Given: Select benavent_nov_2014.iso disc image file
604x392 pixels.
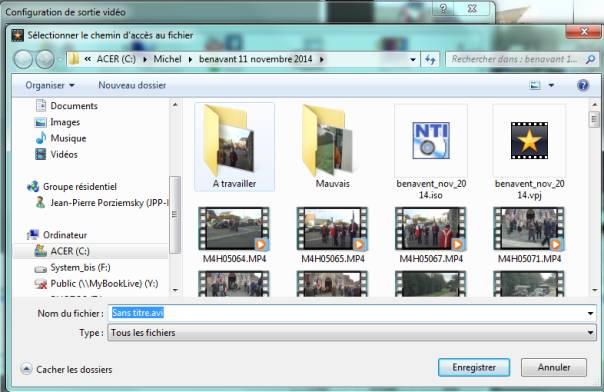Looking at the screenshot, I should tap(431, 151).
